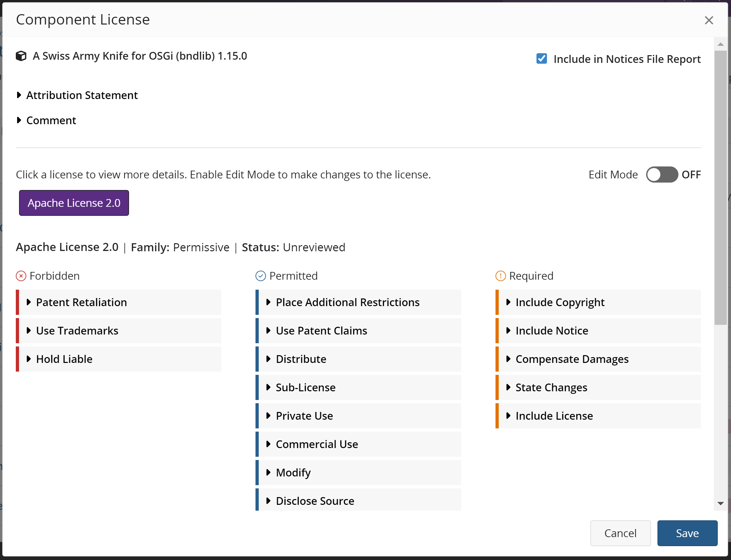Image resolution: width=731 pixels, height=560 pixels.
Task: Click the red Forbidden status icon
Action: coord(21,276)
